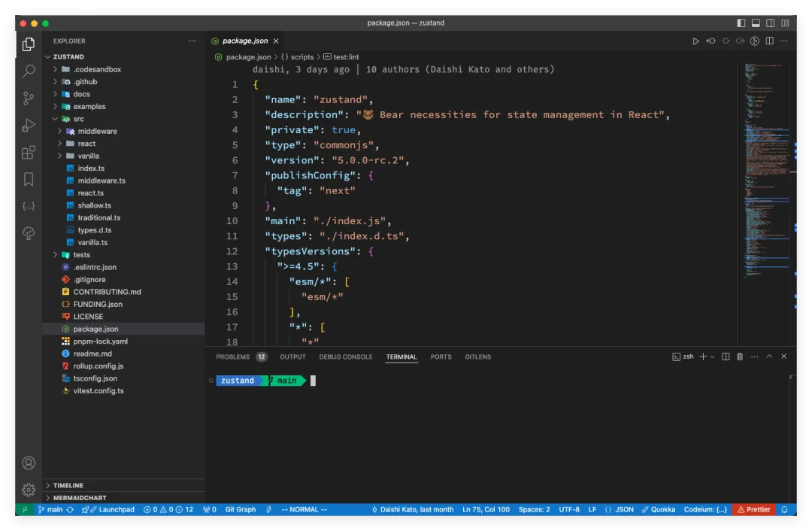This screenshot has height=531, width=812.
Task: Collapse the ZUSTAND root folder
Action: 123,56
